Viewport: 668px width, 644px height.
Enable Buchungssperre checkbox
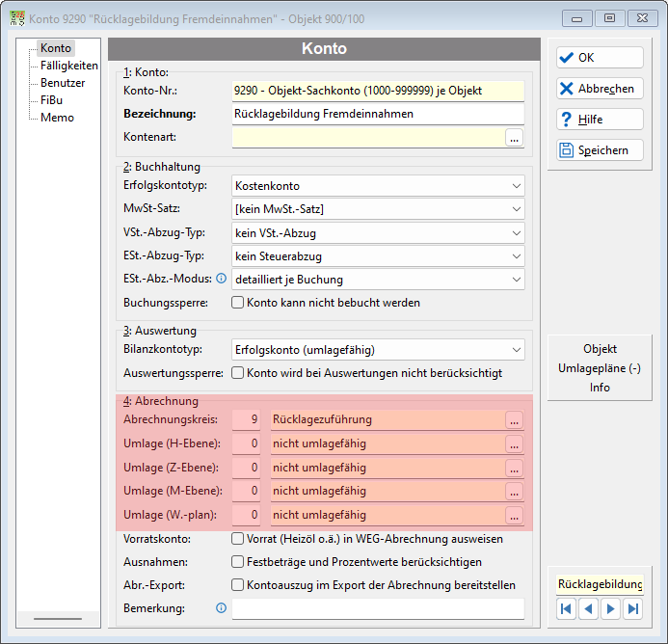click(x=237, y=303)
